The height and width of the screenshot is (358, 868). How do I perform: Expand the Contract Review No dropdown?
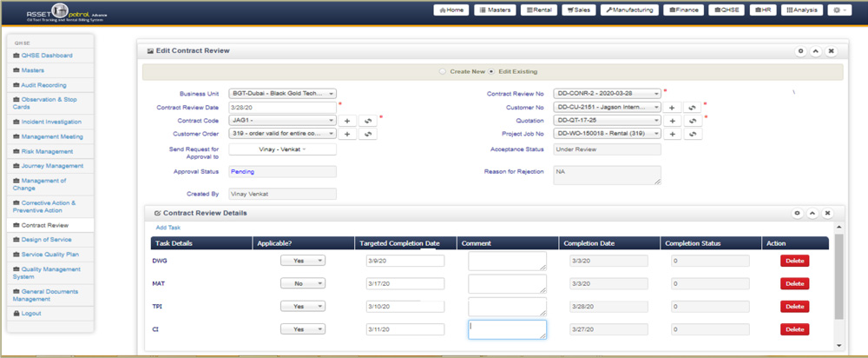[607, 93]
